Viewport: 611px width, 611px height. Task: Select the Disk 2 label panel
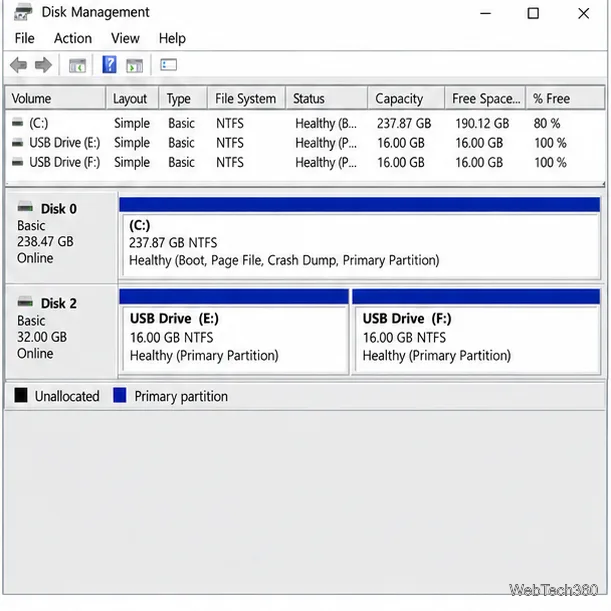61,332
